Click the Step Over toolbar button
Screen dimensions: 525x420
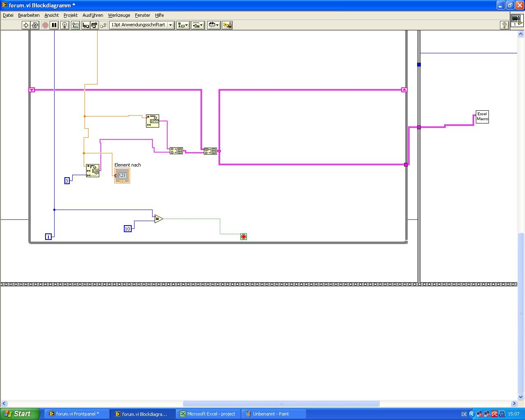94,25
